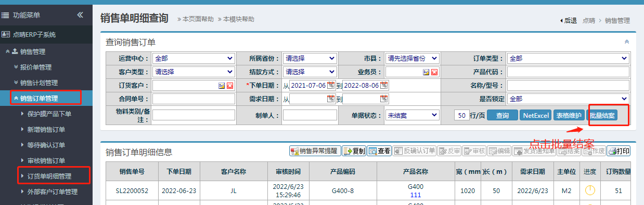Click the 产品代码 input field
The image size is (644, 205).
pos(568,72)
